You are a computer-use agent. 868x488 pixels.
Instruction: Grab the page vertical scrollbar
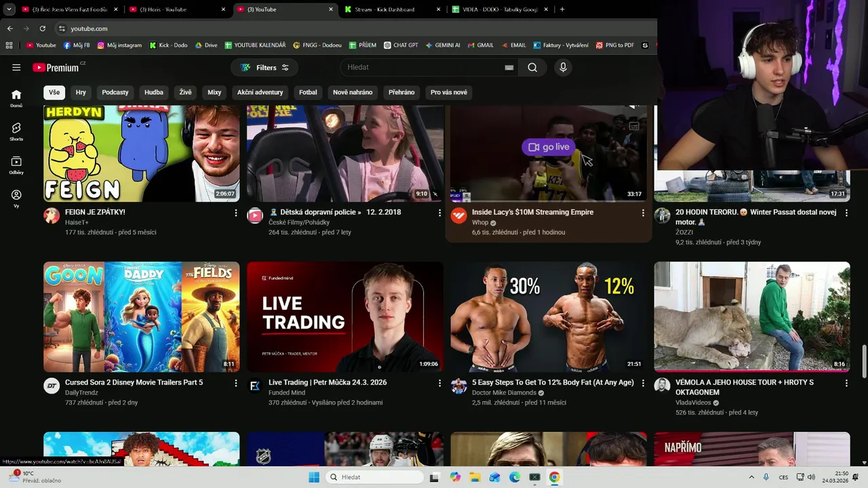(x=864, y=361)
